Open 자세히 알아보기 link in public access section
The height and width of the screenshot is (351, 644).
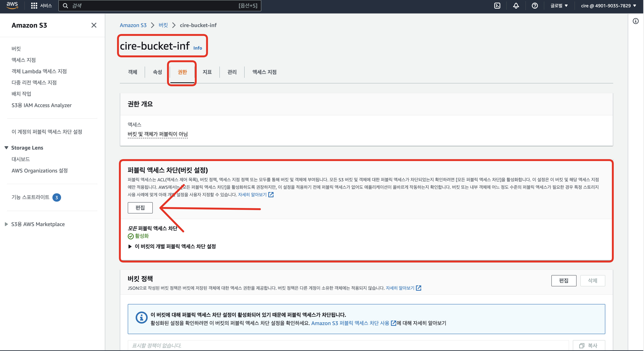pyautogui.click(x=252, y=194)
